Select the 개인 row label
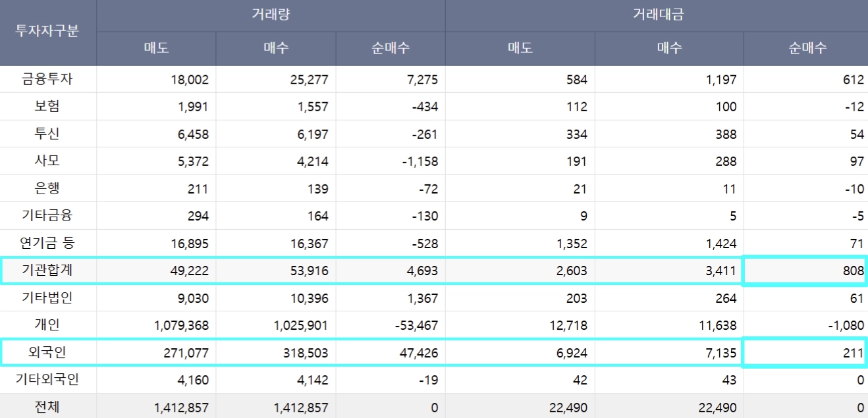Screen dimensions: 868x418 (x=47, y=325)
